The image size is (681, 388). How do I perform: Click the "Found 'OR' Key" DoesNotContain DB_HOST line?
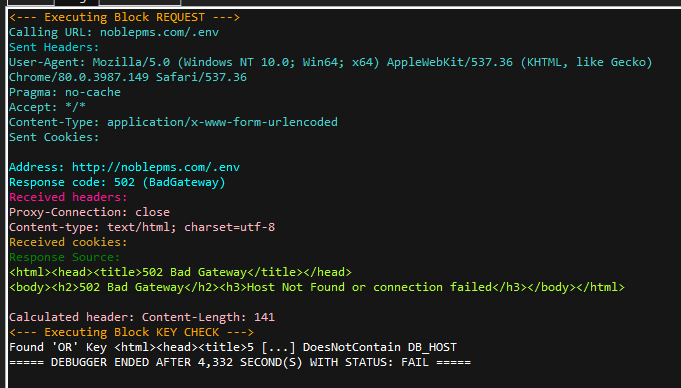(x=233, y=347)
